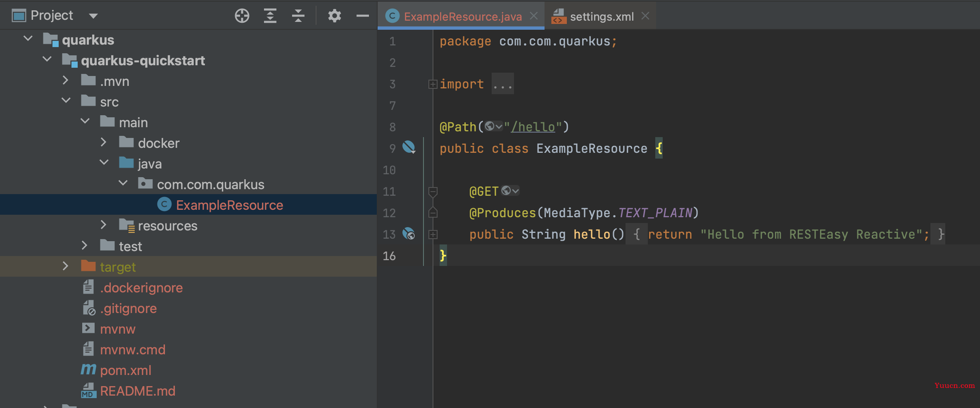Open the globe URL dropdown in @Path annotation

[x=494, y=126]
